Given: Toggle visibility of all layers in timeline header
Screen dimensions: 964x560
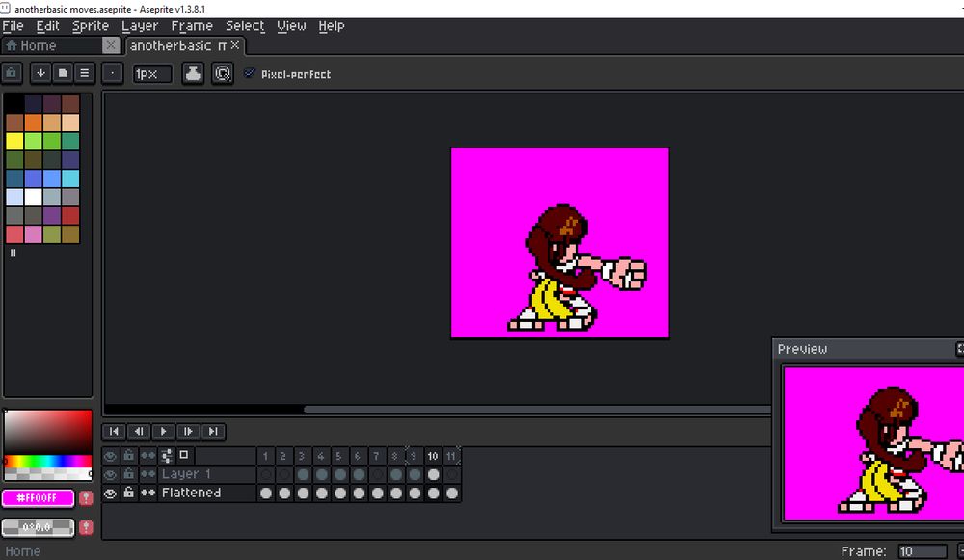Looking at the screenshot, I should [x=110, y=456].
